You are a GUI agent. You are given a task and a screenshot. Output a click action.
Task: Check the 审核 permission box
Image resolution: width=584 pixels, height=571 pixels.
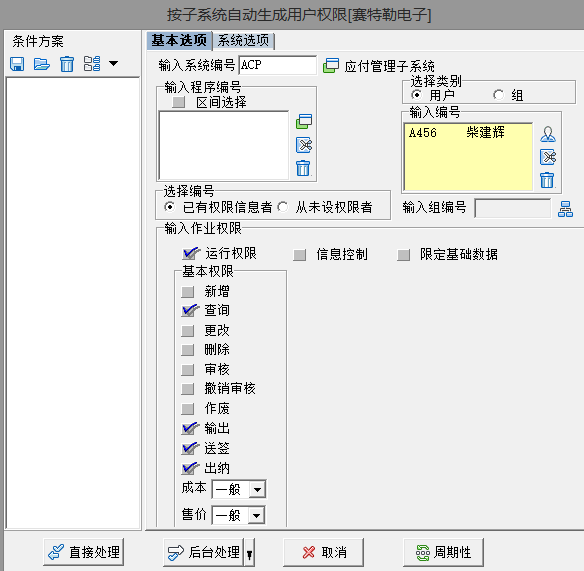coord(188,370)
